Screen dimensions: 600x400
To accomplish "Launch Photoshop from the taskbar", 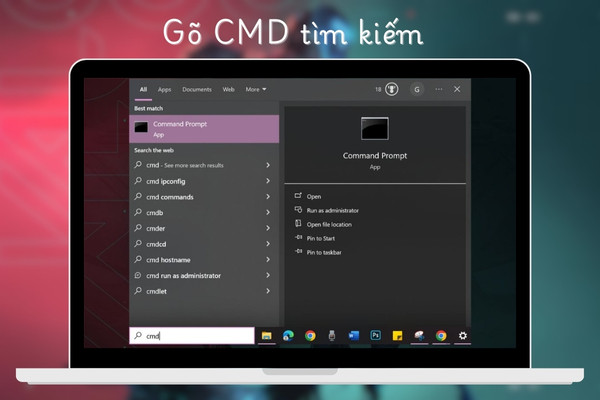I will pos(375,336).
